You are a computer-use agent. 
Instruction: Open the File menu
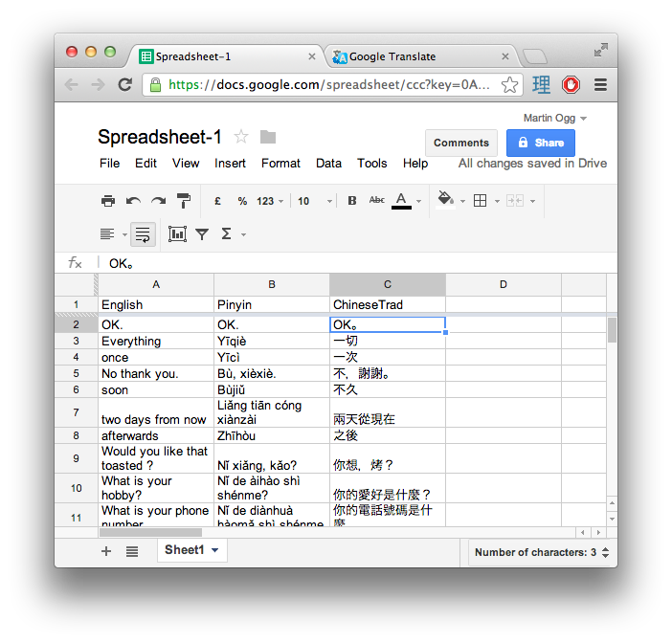point(110,164)
